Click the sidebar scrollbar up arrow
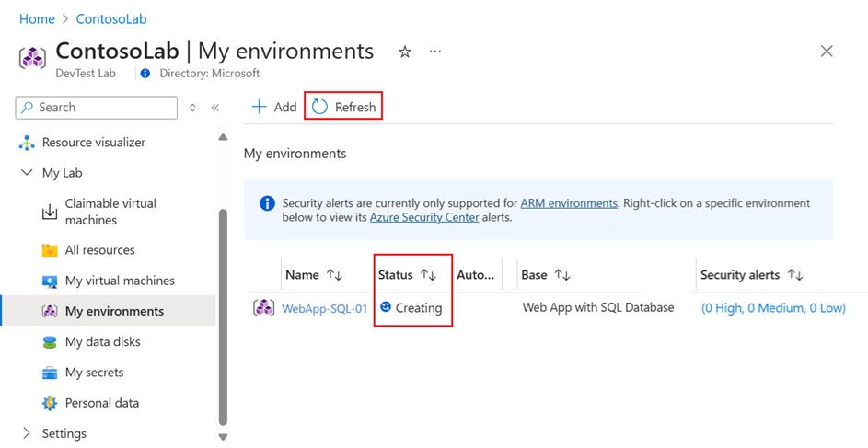This screenshot has height=448, width=868. [x=223, y=137]
